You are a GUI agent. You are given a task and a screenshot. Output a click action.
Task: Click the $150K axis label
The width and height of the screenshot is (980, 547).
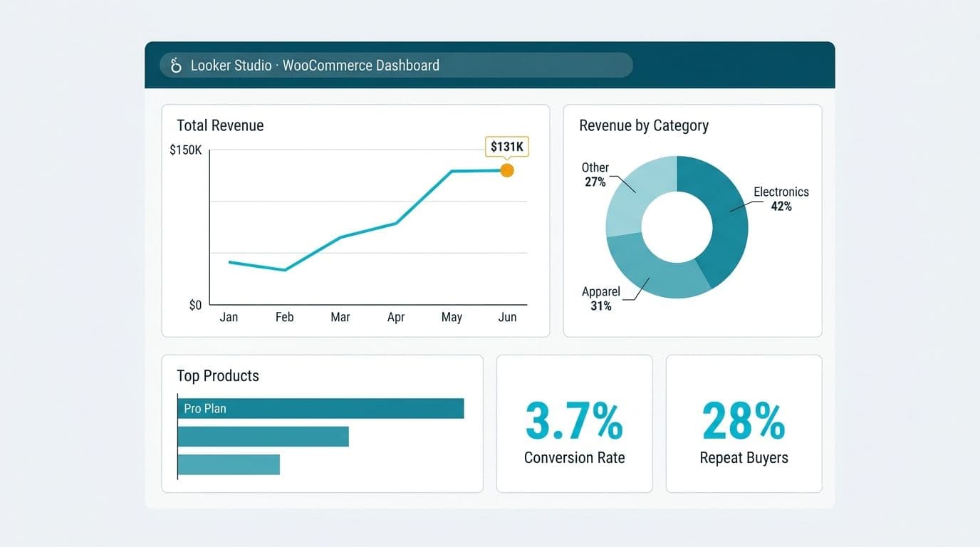tap(186, 150)
